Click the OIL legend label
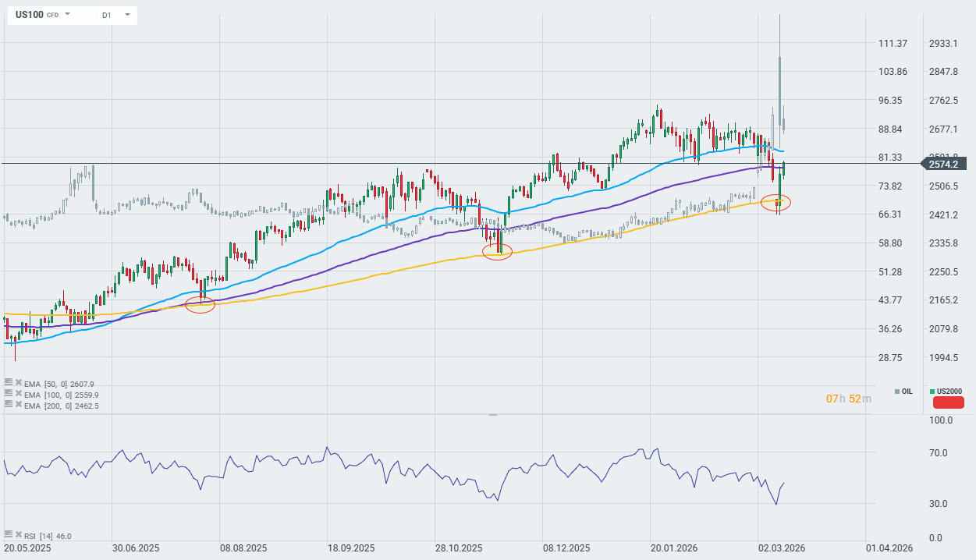Screen dimensions: 976x560 907,392
